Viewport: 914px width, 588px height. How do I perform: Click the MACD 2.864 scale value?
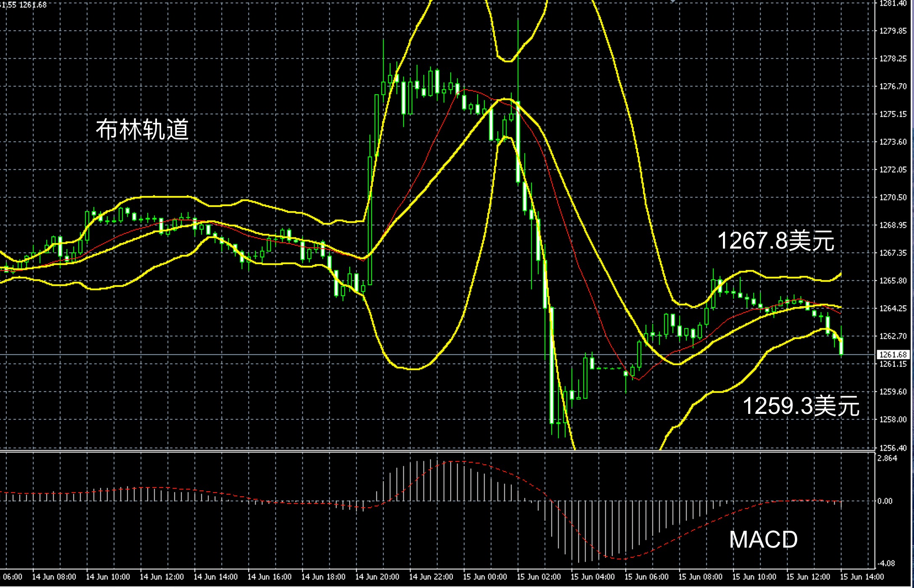pos(887,458)
